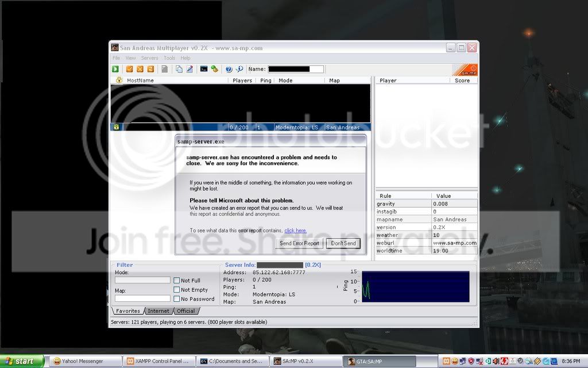Click the dual monitors network tray icon

pyautogui.click(x=463, y=361)
